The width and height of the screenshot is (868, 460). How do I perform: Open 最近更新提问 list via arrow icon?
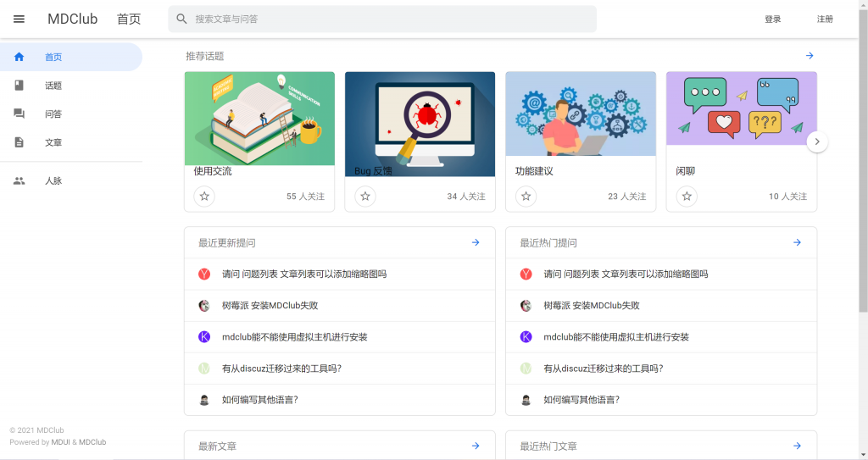point(476,242)
